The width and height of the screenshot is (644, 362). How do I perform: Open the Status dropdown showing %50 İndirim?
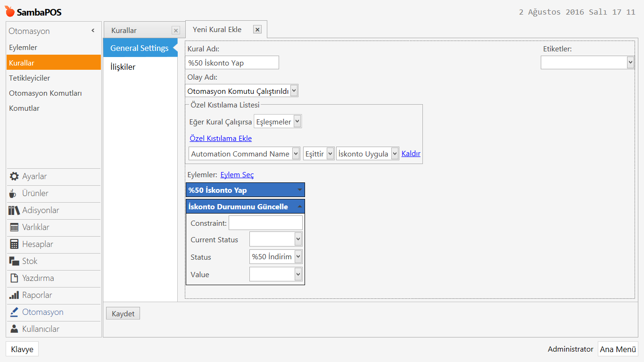298,257
